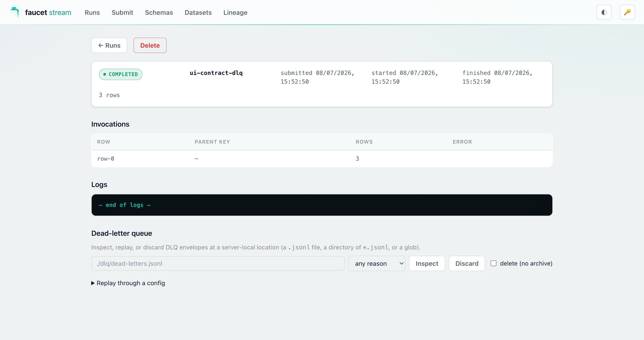The width and height of the screenshot is (644, 340).
Task: Click the rows count 3 in row-0
Action: click(357, 159)
